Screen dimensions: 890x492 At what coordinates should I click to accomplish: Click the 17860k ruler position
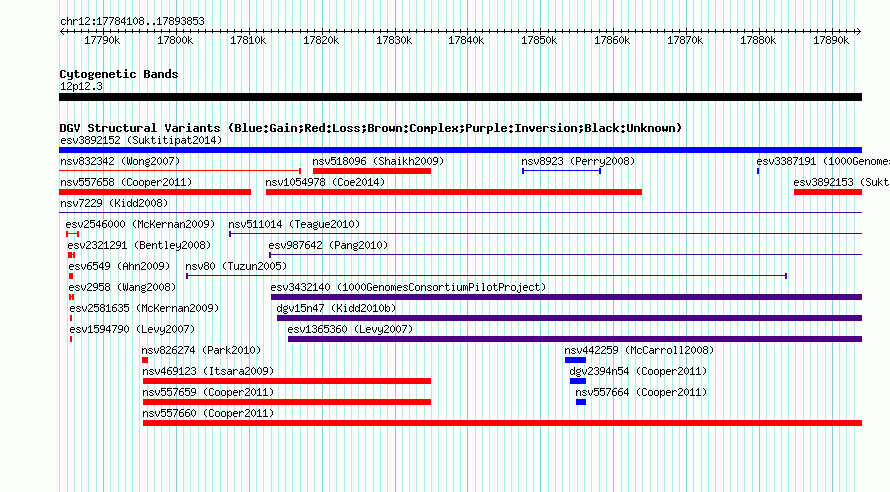612,40
